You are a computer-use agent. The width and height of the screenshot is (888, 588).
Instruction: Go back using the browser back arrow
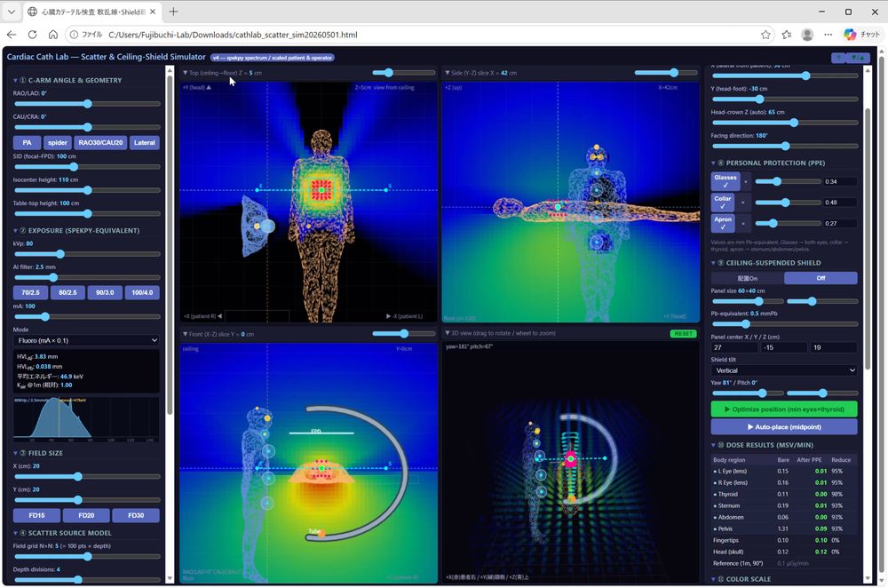click(x=12, y=35)
